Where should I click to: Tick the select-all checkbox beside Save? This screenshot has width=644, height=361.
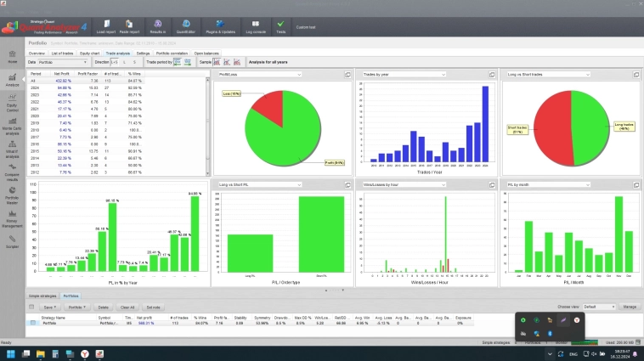click(31, 307)
